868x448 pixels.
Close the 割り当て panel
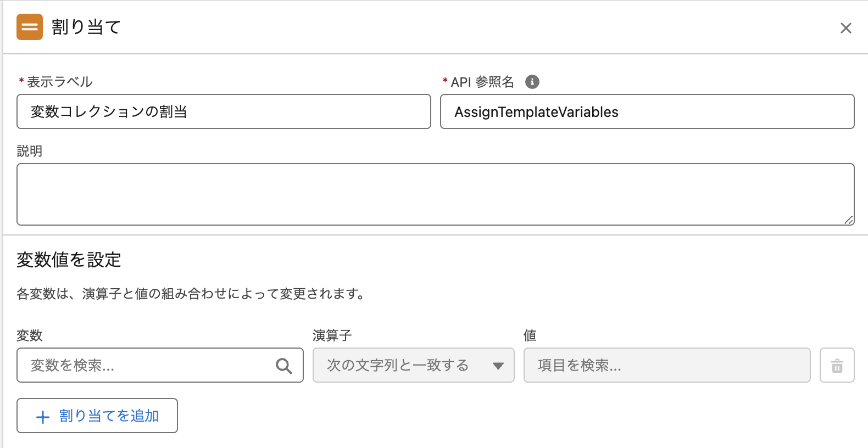(x=845, y=28)
